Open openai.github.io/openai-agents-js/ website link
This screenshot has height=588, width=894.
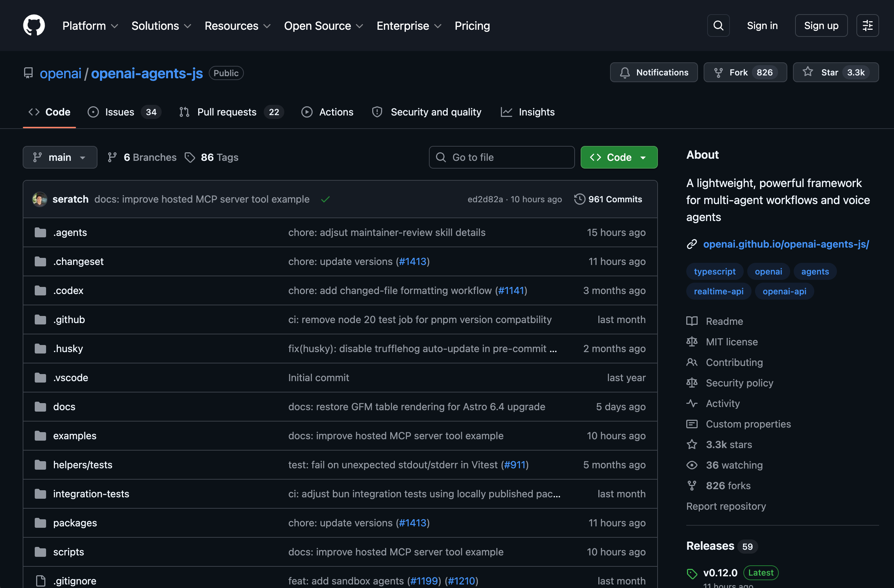point(786,244)
